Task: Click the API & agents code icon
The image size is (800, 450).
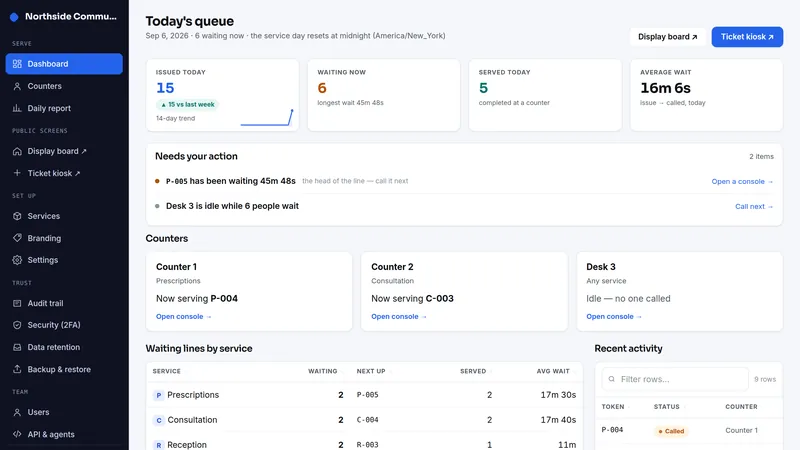Action: tap(17, 434)
